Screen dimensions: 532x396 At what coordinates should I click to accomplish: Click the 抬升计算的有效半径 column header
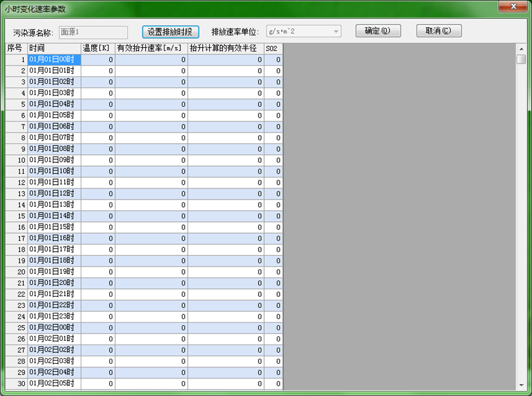226,48
